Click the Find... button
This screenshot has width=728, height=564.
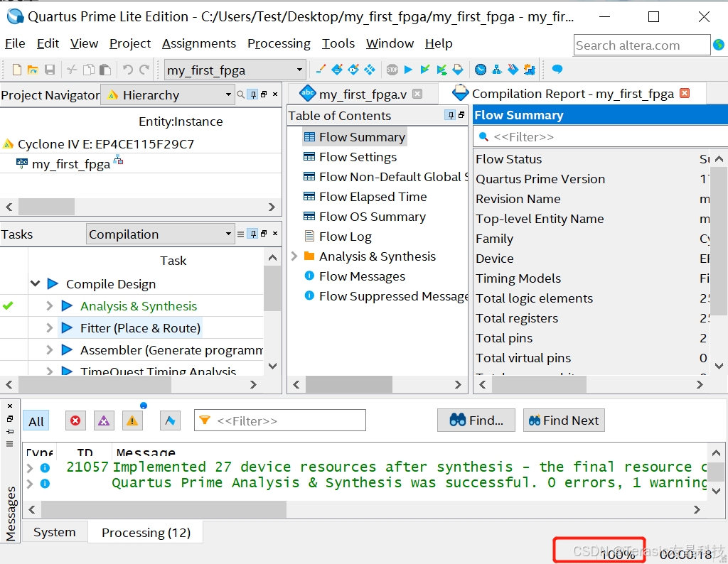click(x=476, y=421)
